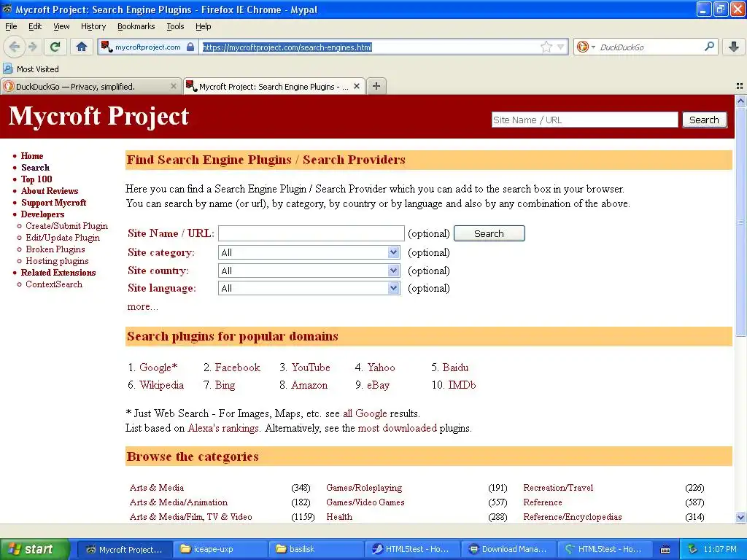Open the File menu

point(11,26)
